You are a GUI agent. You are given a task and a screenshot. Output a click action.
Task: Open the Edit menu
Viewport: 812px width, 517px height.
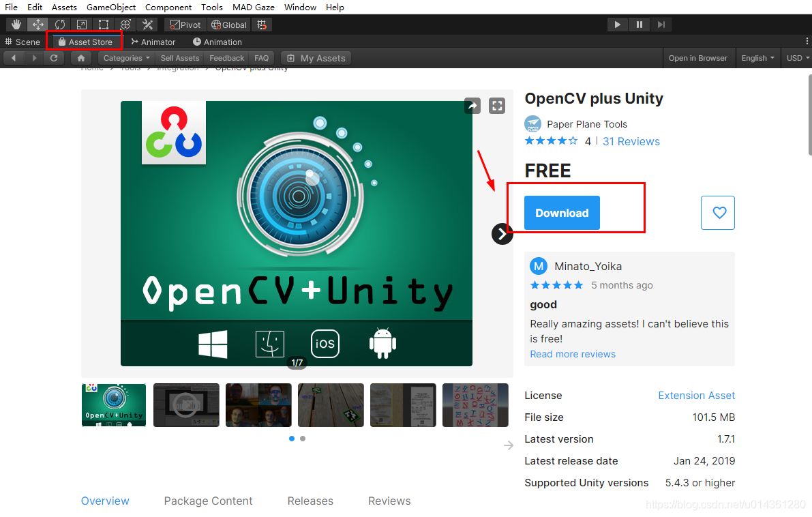[35, 8]
